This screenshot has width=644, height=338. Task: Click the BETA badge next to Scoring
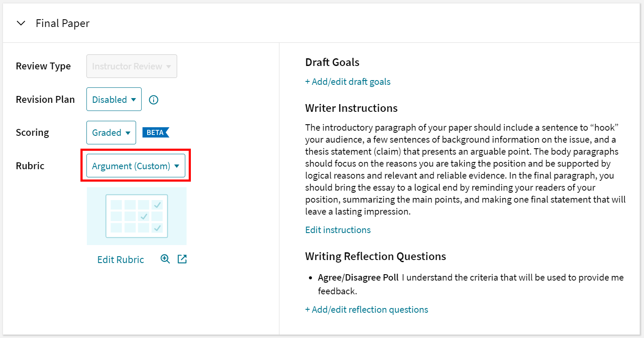156,132
